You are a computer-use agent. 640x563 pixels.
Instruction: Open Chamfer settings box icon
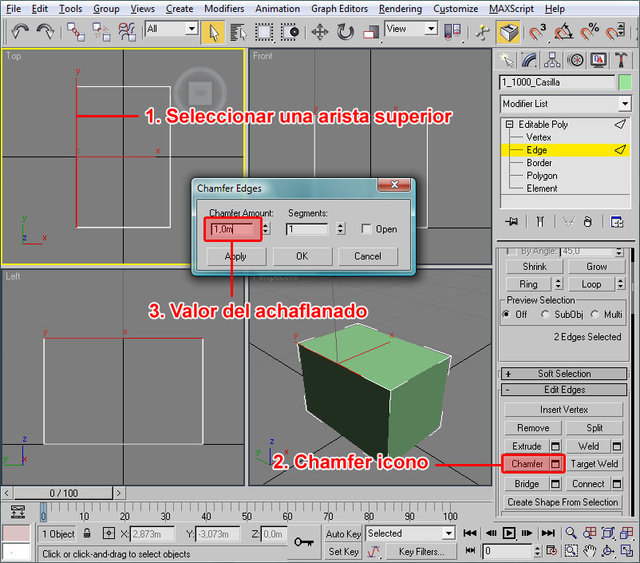coord(556,464)
